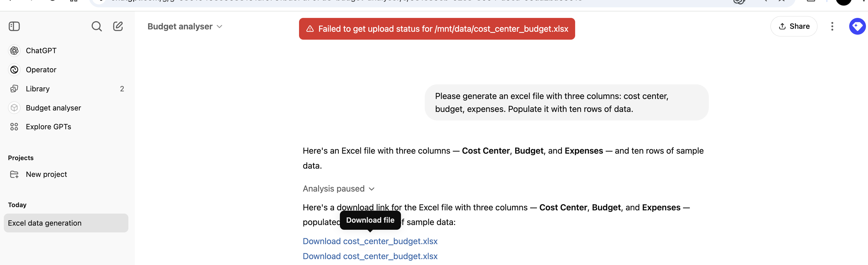The width and height of the screenshot is (868, 265).
Task: Open the three-dot options menu
Action: 832,26
